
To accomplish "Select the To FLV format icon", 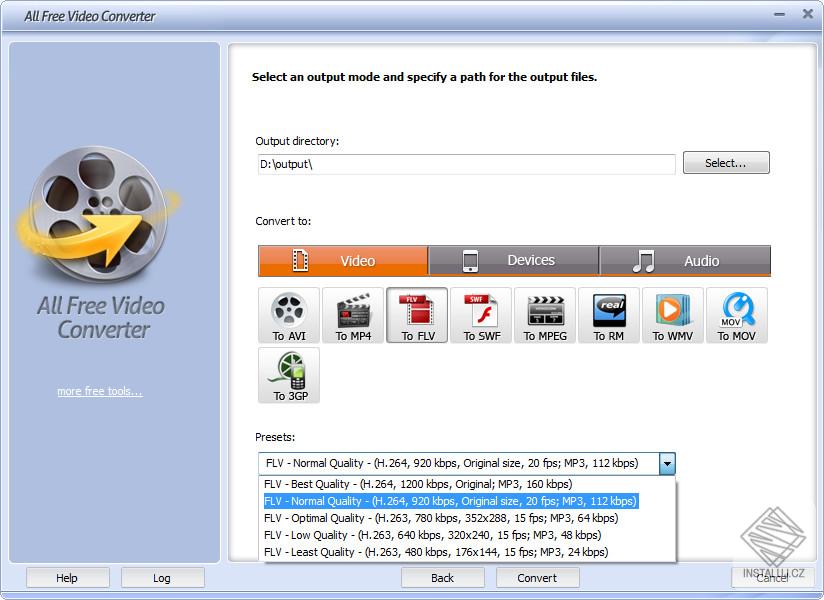I will pos(416,315).
